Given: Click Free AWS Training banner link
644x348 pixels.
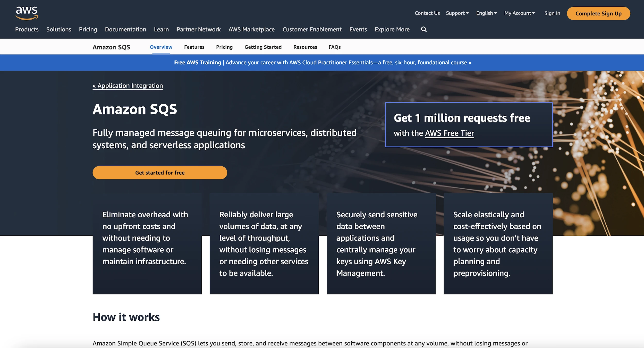Looking at the screenshot, I should 323,63.
